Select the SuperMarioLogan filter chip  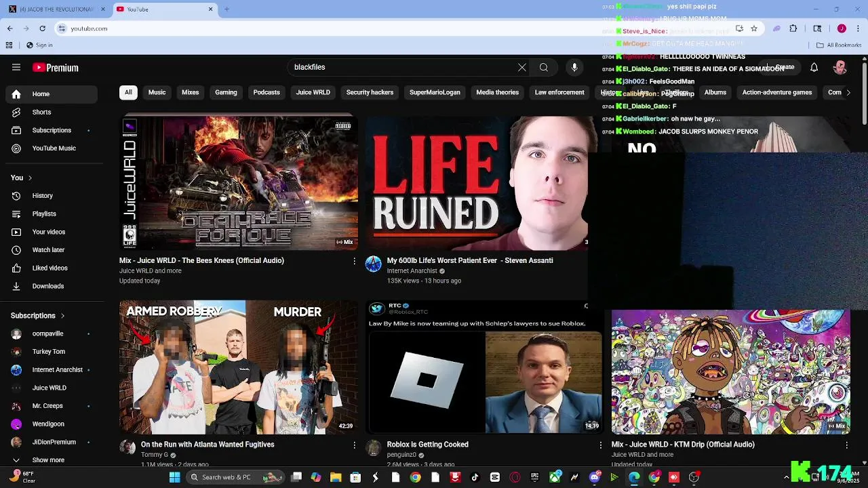click(435, 92)
